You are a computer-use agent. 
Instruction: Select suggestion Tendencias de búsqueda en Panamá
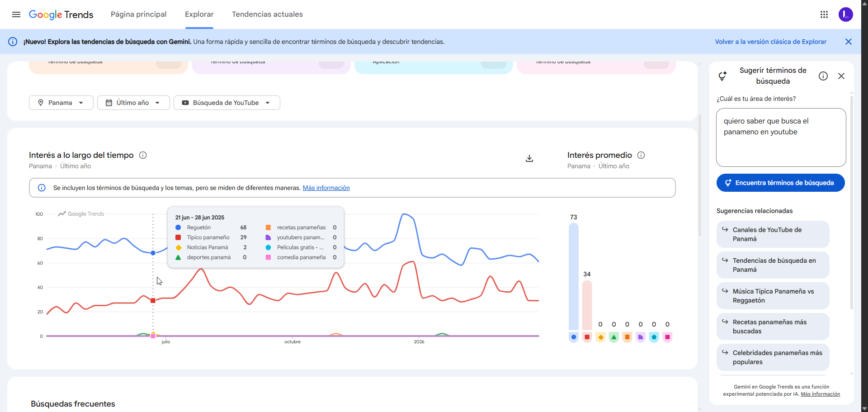pos(773,265)
